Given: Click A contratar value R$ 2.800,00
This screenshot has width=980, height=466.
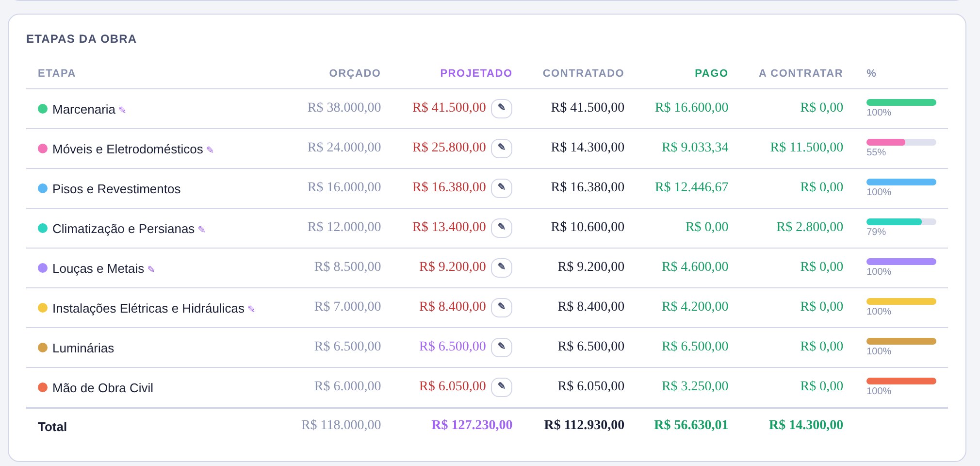Looking at the screenshot, I should tap(810, 227).
